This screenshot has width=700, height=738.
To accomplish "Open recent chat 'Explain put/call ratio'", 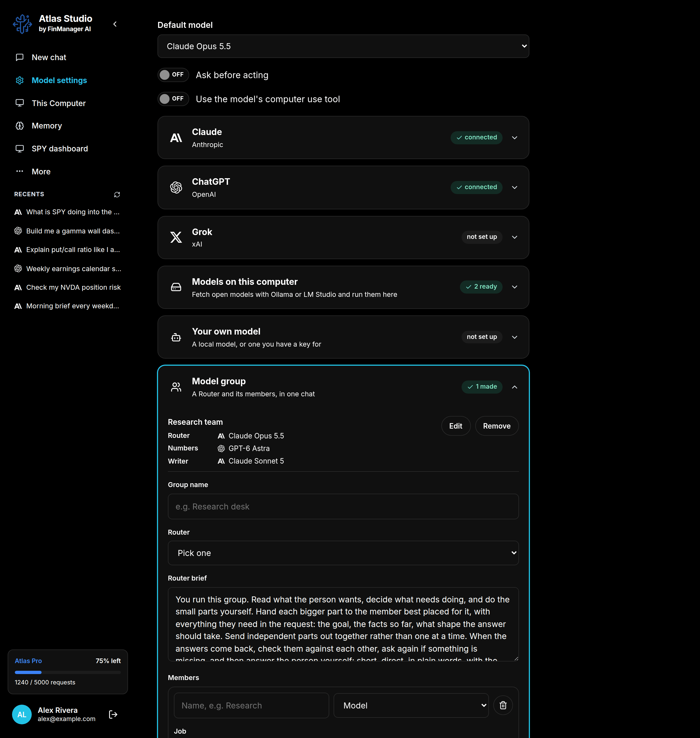I will tap(68, 250).
